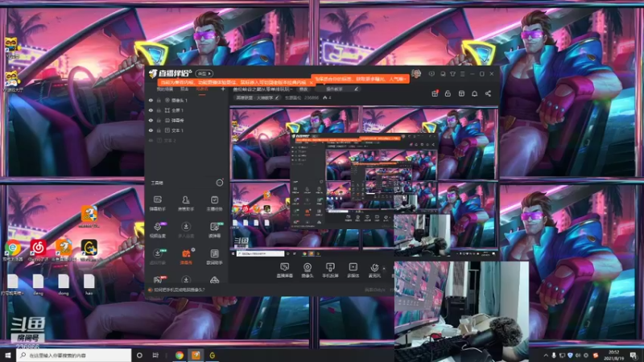Open the skin t-shirt icon in title bar
Image resolution: width=644 pixels, height=362 pixels.
coord(452,74)
